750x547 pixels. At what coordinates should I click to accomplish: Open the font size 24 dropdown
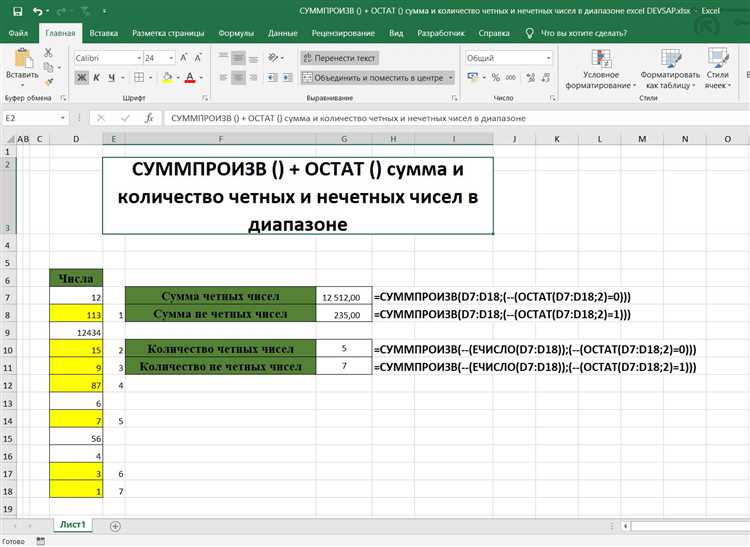(171, 58)
